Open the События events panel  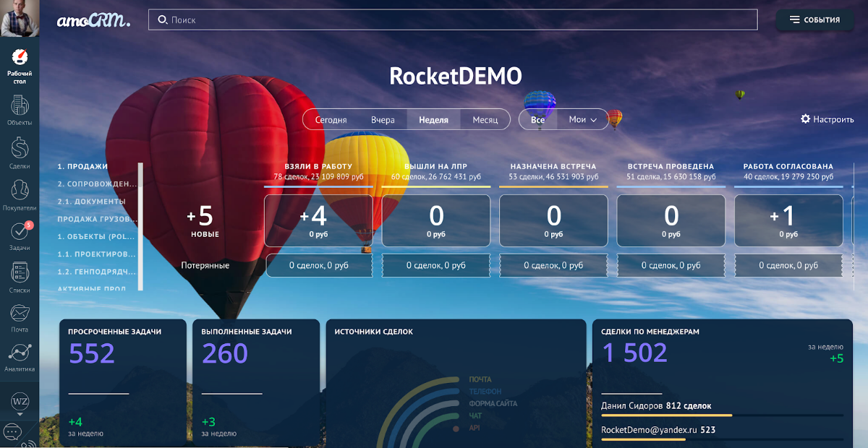(814, 20)
